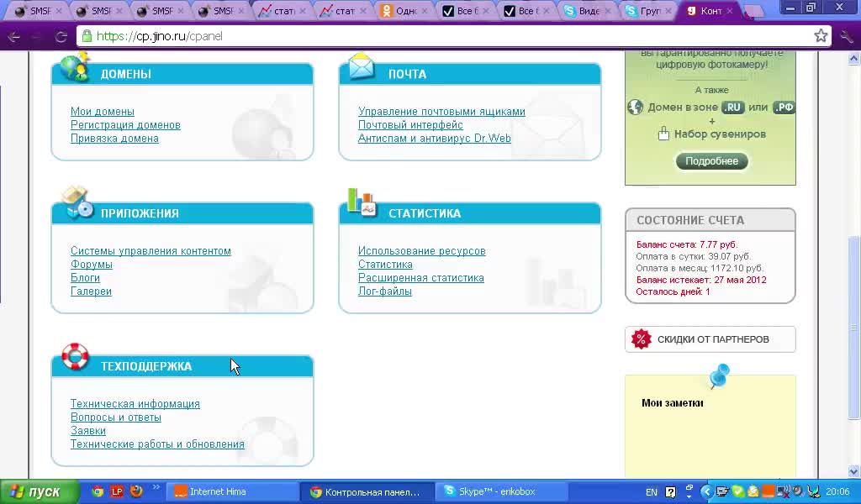Click the 'Подробнее' button

click(x=711, y=161)
